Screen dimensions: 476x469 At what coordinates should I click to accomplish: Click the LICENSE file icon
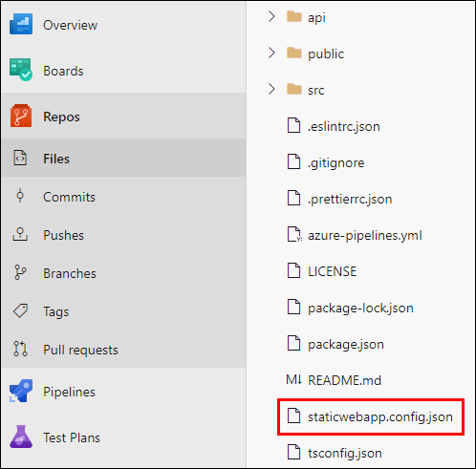[x=293, y=270]
